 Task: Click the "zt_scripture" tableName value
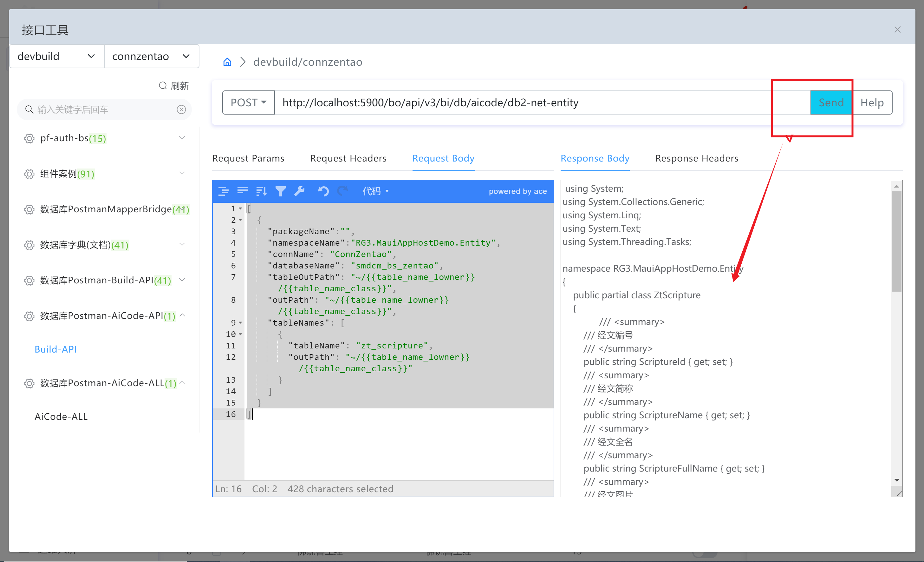(x=392, y=346)
